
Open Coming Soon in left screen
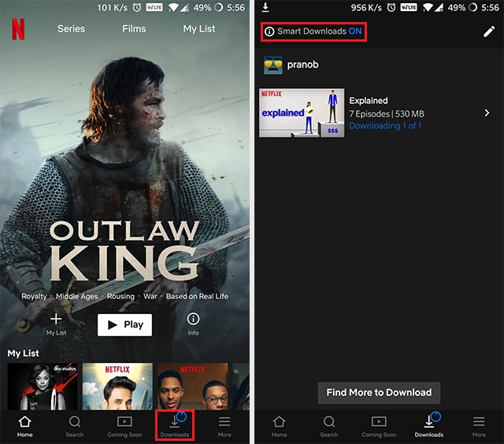pos(124,427)
